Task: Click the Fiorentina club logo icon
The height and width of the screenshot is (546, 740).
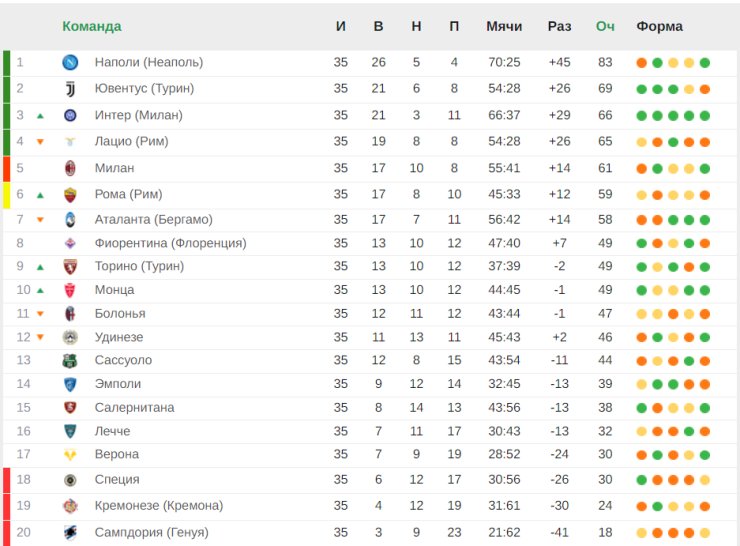Action: [x=70, y=243]
